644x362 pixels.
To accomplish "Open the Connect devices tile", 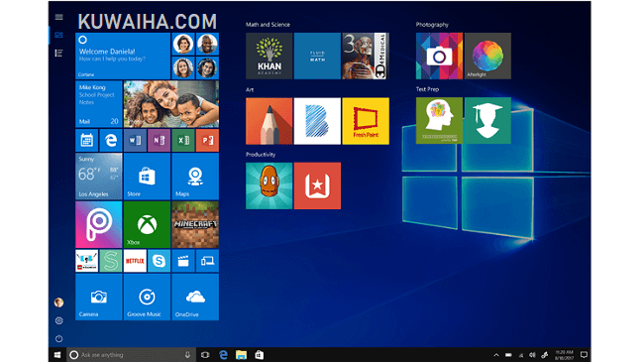I will [207, 261].
